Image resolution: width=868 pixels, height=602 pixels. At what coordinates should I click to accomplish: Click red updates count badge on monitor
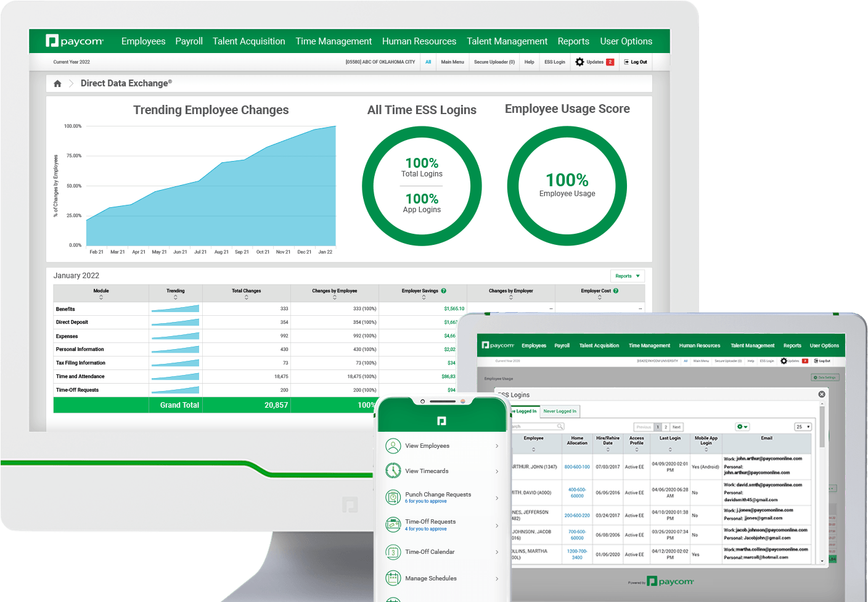pos(610,62)
